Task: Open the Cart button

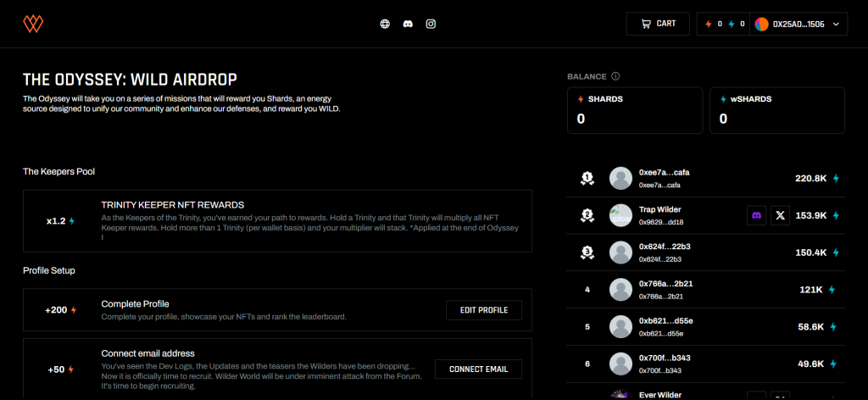Action: [658, 24]
